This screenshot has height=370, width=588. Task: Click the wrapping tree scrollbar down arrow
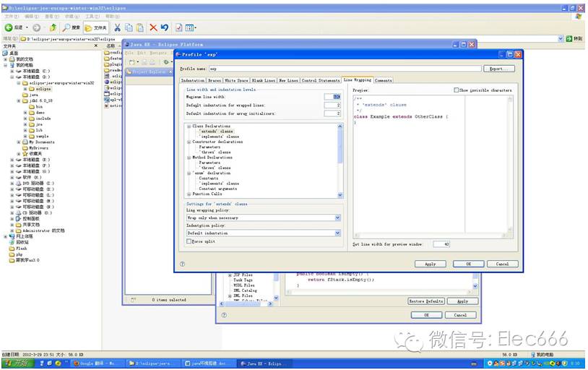[340, 195]
